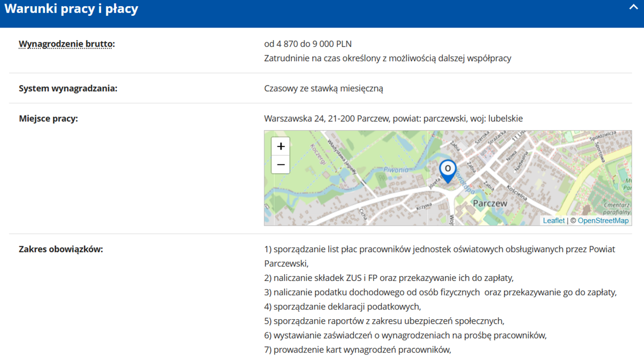This screenshot has width=644, height=358.
Task: Click the Zakres obowiązków label
Action: click(61, 249)
